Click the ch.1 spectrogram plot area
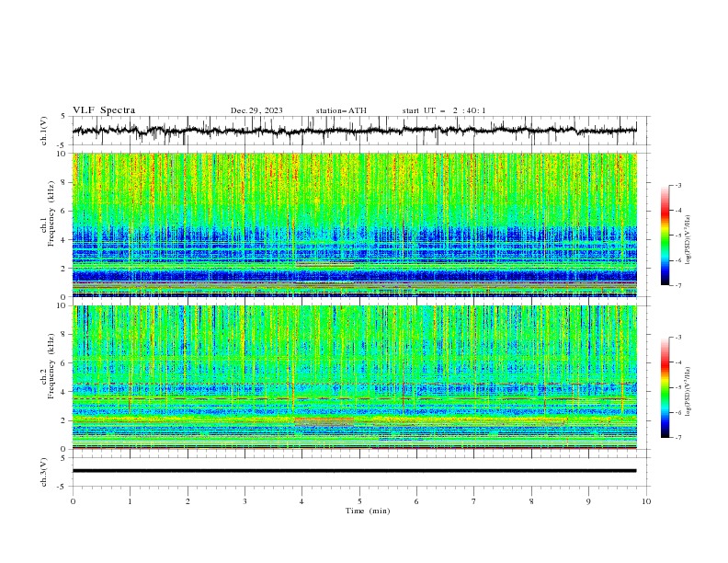The height and width of the screenshot is (563, 728). click(x=355, y=224)
